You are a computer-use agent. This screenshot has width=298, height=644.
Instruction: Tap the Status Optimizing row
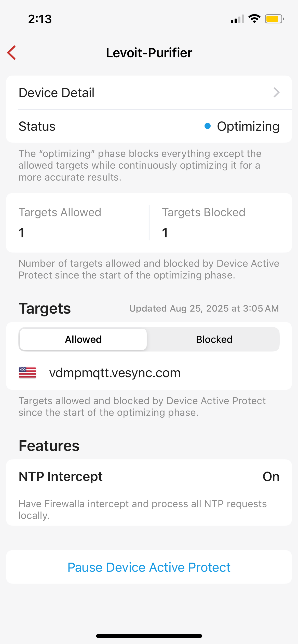click(x=149, y=126)
